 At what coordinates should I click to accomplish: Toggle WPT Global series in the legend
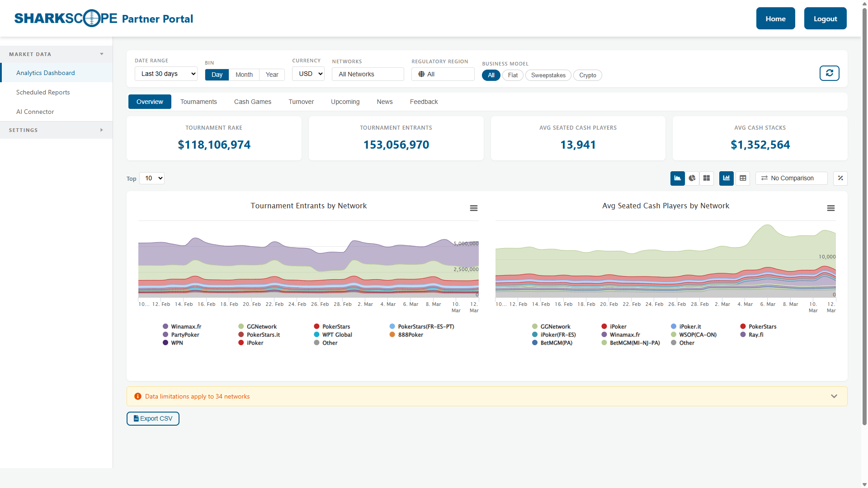click(x=333, y=335)
